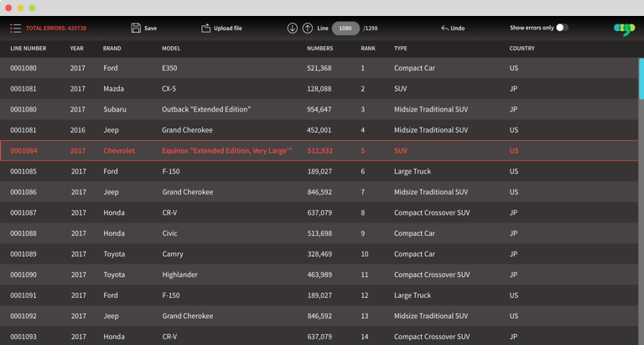Viewport: 644px width, 345px height.
Task: Click the 513,698 numbers cell
Action: [319, 233]
